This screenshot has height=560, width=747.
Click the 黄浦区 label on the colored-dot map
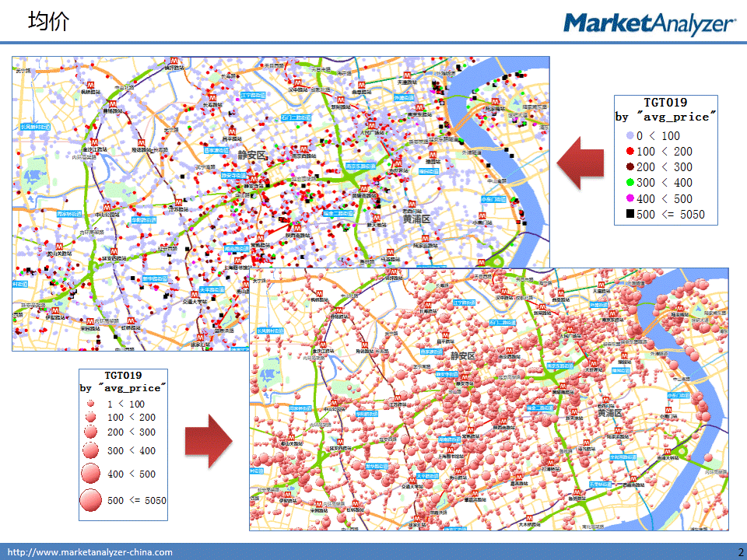click(416, 219)
